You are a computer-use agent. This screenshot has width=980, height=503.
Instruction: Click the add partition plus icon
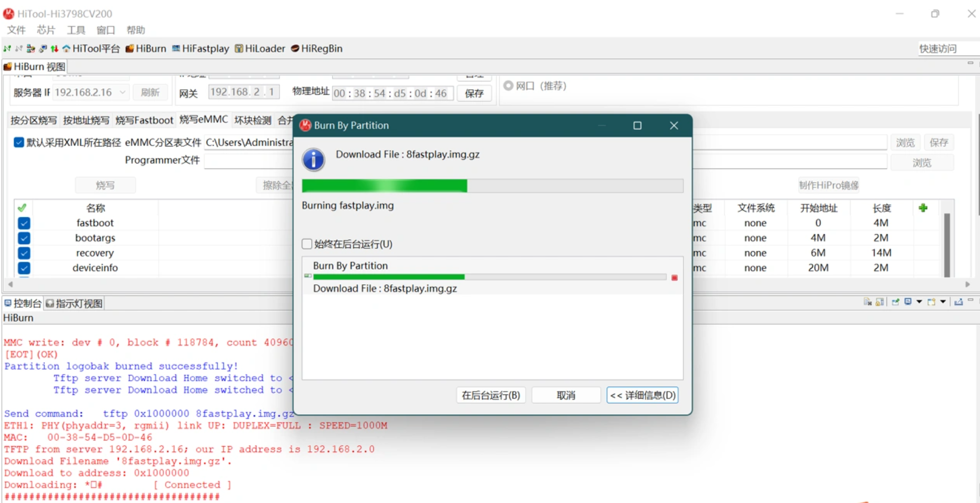click(922, 208)
